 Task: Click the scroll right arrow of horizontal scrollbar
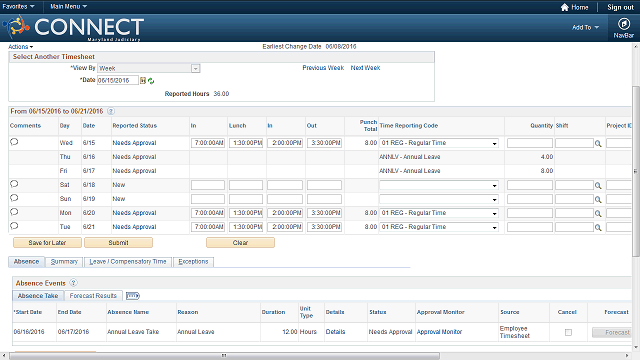627,356
